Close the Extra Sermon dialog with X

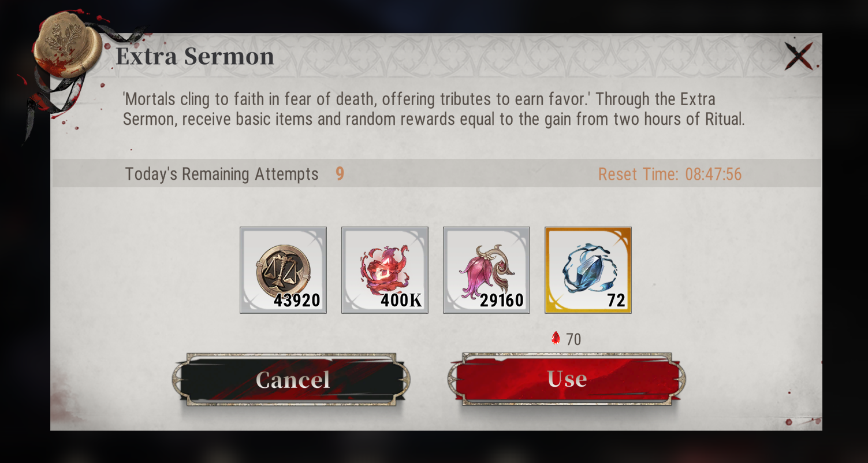pos(799,56)
